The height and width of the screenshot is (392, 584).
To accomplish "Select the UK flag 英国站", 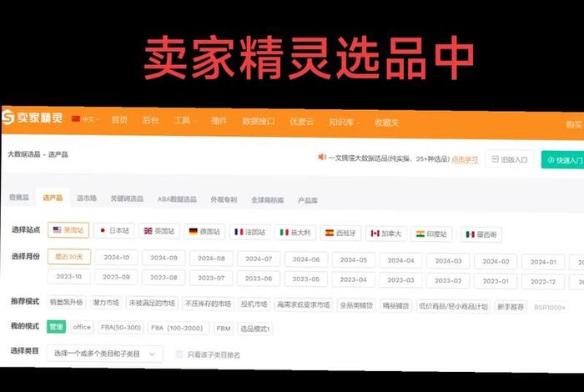I will coord(159,231).
